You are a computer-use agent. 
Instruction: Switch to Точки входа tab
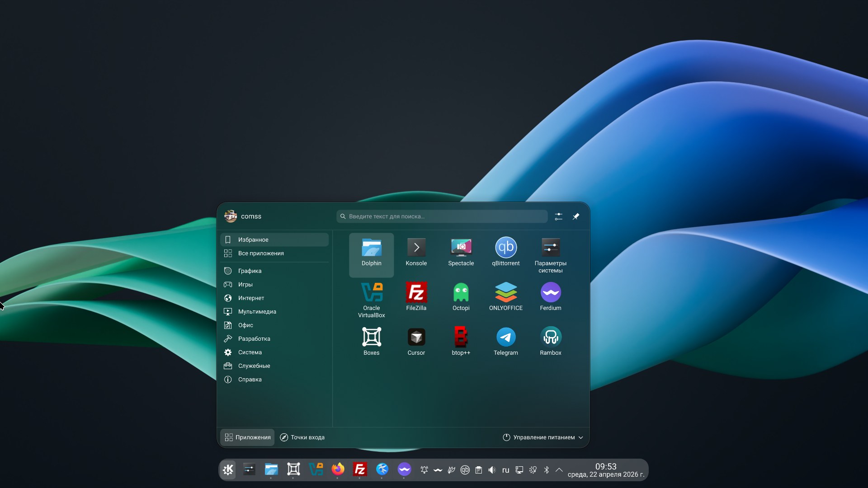coord(302,437)
